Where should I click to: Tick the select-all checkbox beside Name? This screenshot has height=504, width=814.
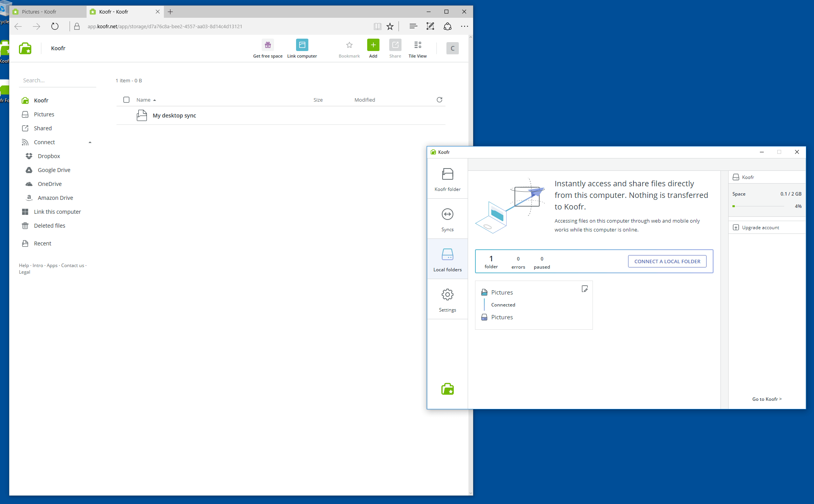[126, 100]
